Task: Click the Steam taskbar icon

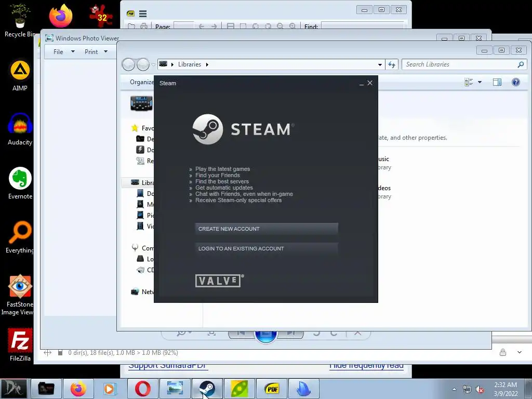Action: [207, 389]
